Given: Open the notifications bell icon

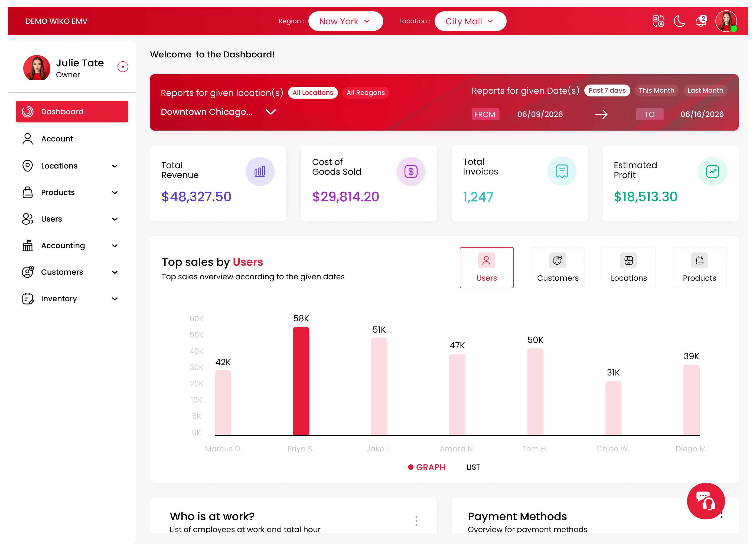Looking at the screenshot, I should tap(701, 21).
